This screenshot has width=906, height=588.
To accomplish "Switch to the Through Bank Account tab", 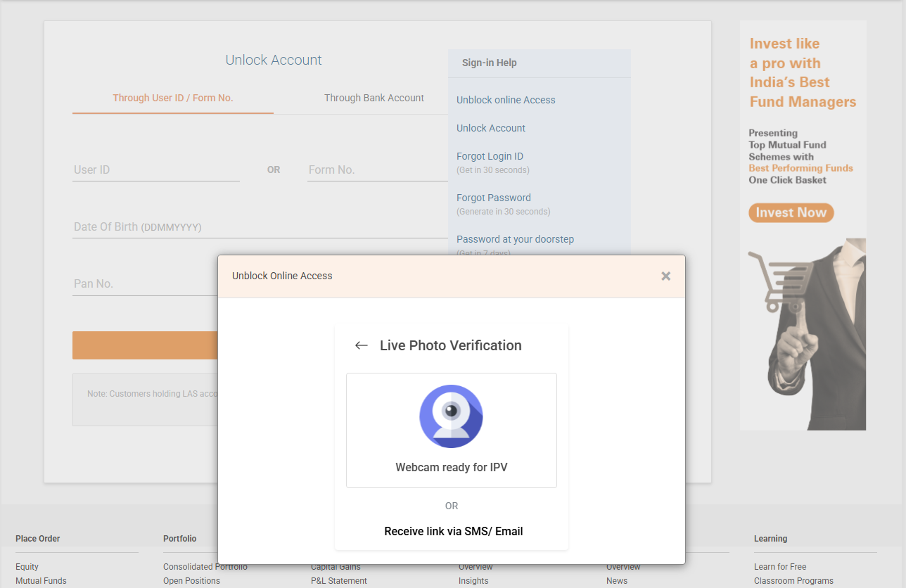I will tap(374, 98).
